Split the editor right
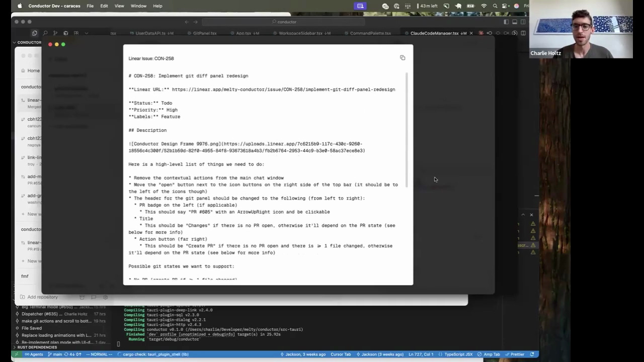Screen dimensions: 644x362 [523, 33]
